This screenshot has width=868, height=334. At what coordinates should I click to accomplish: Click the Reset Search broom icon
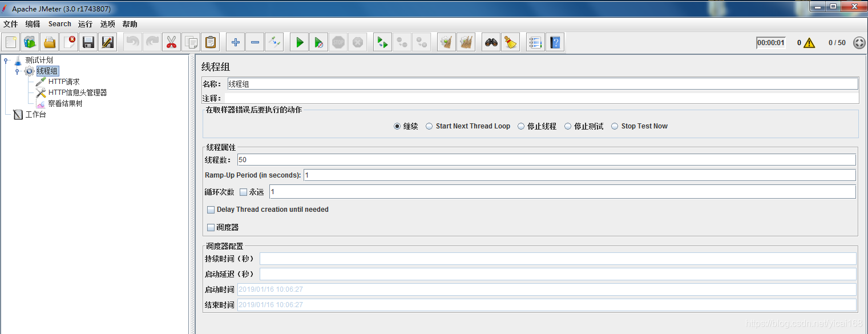coord(511,42)
